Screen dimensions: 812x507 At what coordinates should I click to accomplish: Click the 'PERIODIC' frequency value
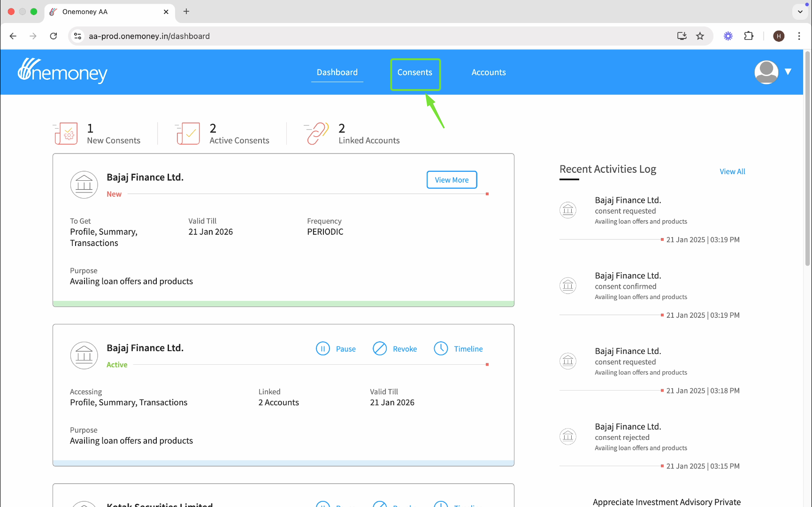coord(325,232)
